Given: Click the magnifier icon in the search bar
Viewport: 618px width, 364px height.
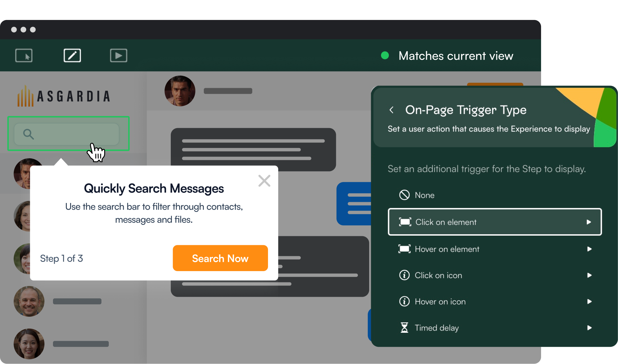Looking at the screenshot, I should (x=28, y=134).
